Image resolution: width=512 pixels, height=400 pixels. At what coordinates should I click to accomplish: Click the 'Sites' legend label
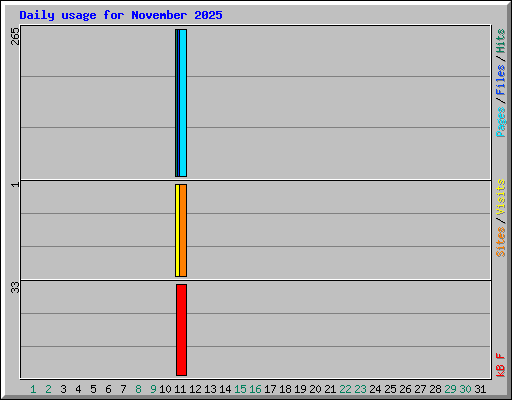coord(501,242)
